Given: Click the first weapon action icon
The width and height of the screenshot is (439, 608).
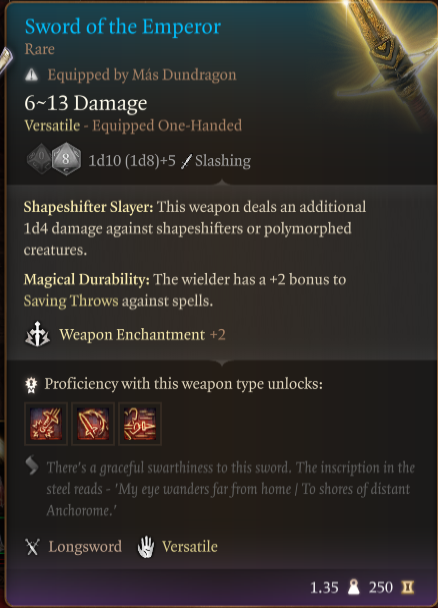Looking at the screenshot, I should (46, 423).
